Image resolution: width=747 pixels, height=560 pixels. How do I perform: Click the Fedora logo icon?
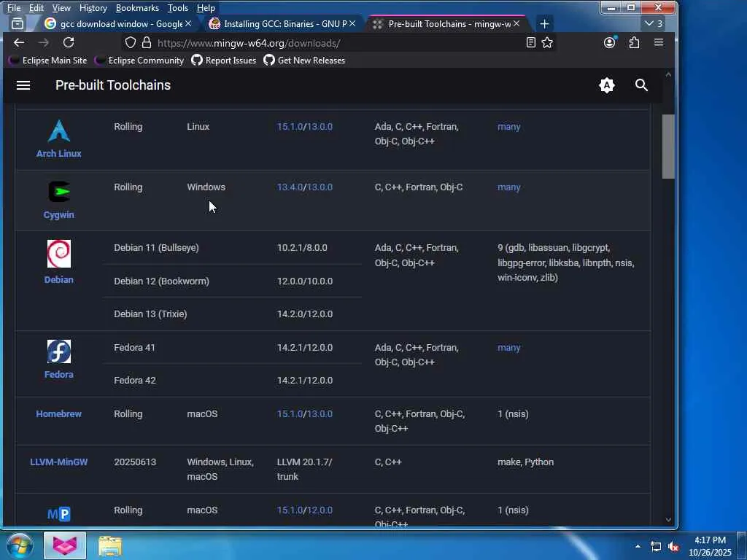click(x=59, y=351)
